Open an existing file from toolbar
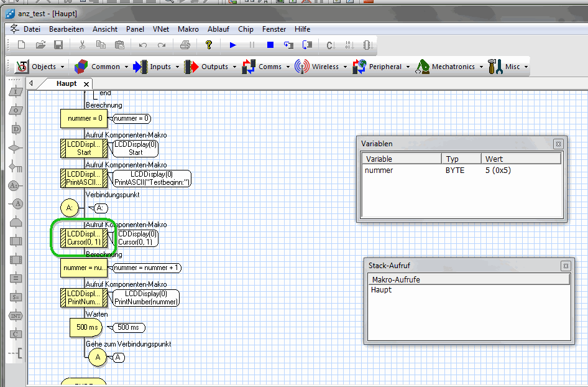Screen dimensions: 588x387 click(x=40, y=45)
